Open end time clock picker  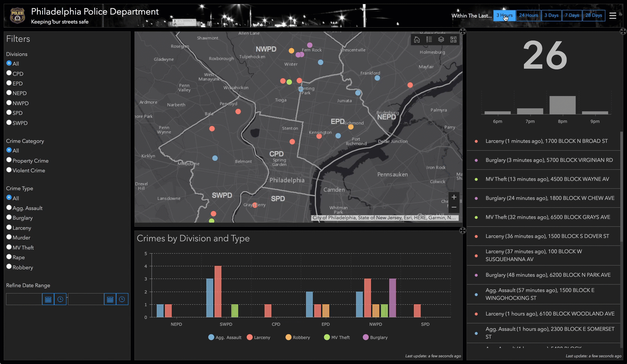(x=122, y=299)
